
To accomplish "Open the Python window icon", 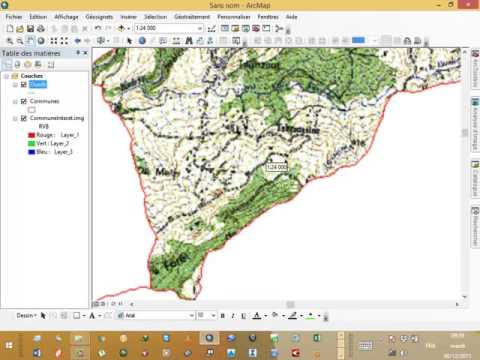I will pos(266,29).
